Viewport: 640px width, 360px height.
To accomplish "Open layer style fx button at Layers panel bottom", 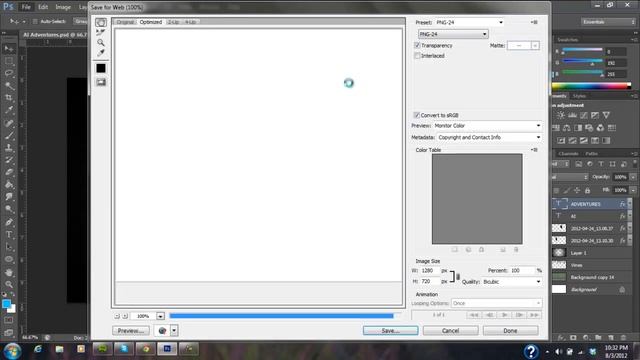I will pyautogui.click(x=561, y=338).
